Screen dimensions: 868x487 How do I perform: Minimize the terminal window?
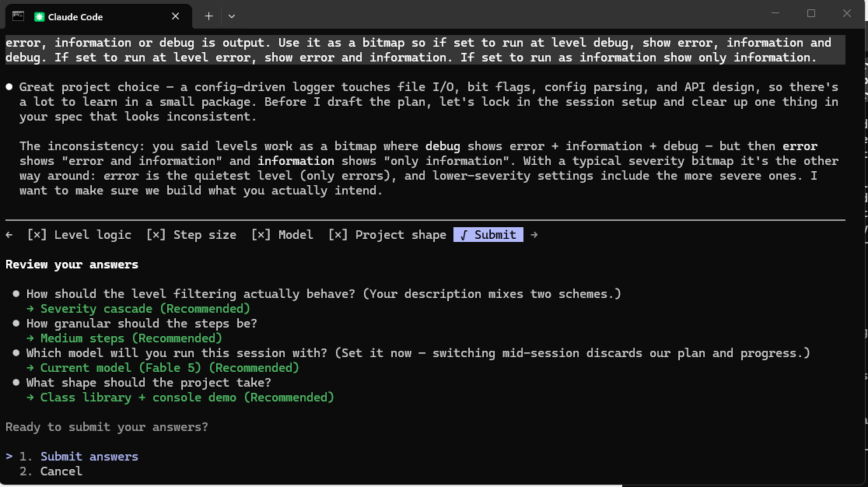pos(775,14)
